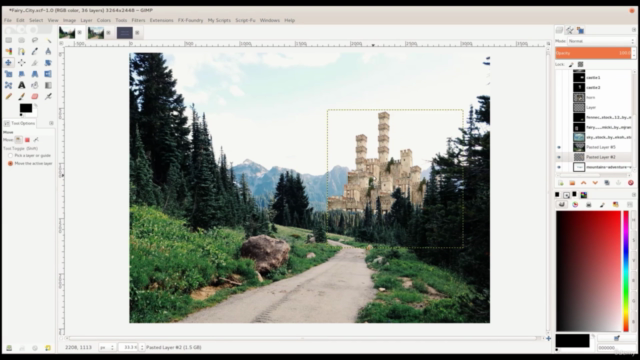Image resolution: width=640 pixels, height=360 pixels.
Task: Hide the Pasted Layer #2 layer
Action: [559, 157]
